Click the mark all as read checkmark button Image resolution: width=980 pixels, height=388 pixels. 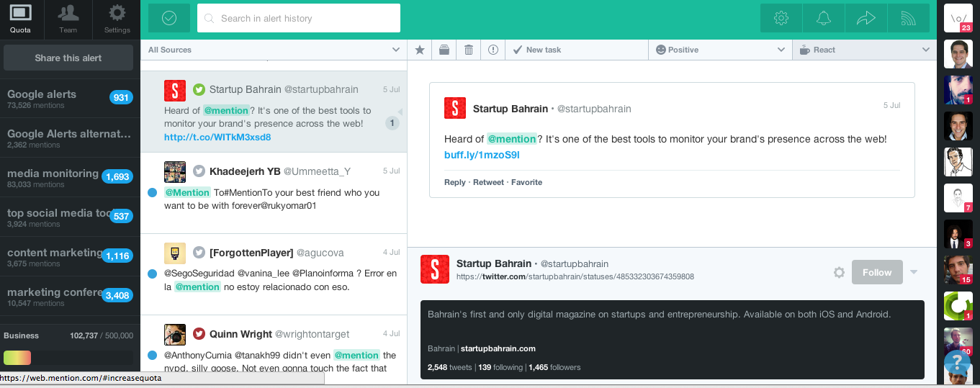pos(169,18)
